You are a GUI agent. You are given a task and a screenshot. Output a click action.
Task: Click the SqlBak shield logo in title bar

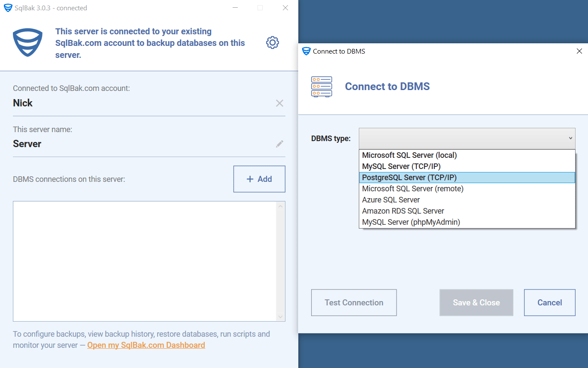point(7,7)
